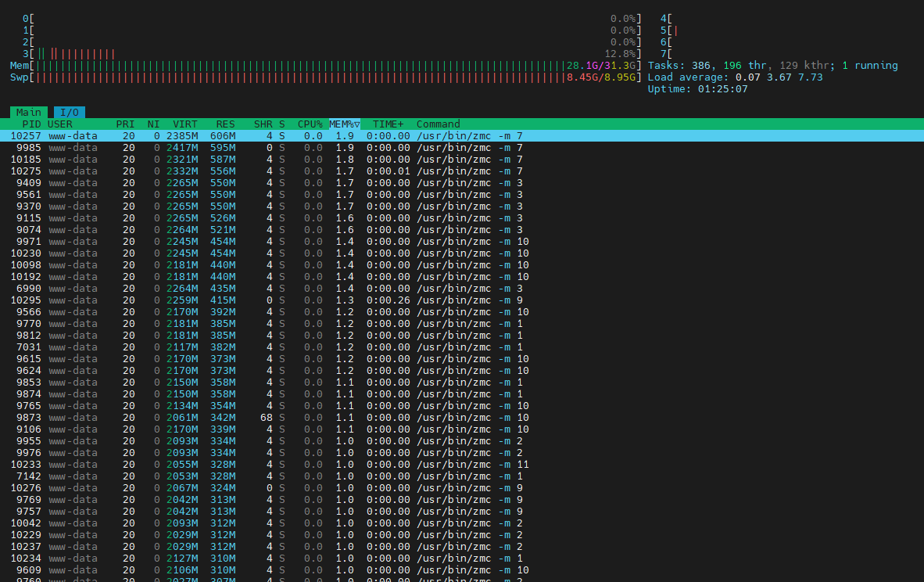Click the Load average readout
The width and height of the screenshot is (924, 582).
point(735,77)
